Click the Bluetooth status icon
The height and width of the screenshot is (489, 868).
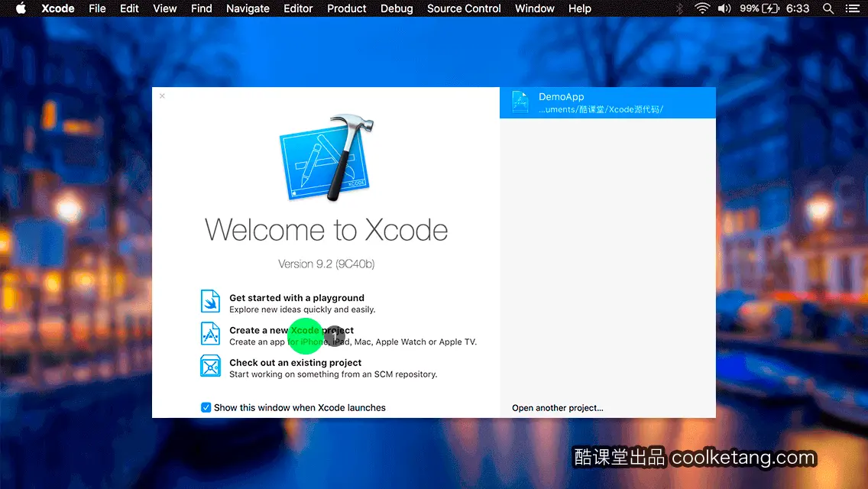(x=679, y=8)
